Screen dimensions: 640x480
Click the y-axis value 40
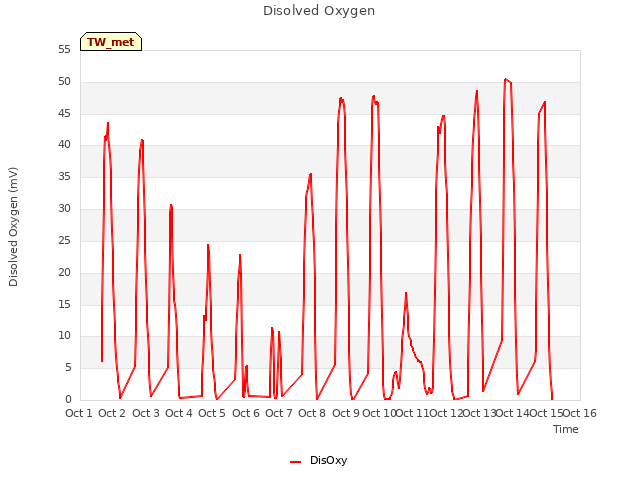pyautogui.click(x=64, y=144)
